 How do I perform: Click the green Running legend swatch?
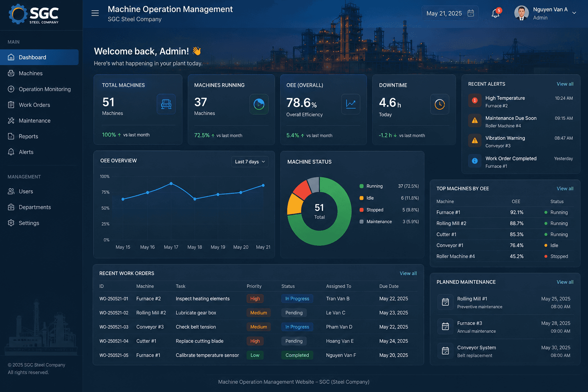361,186
